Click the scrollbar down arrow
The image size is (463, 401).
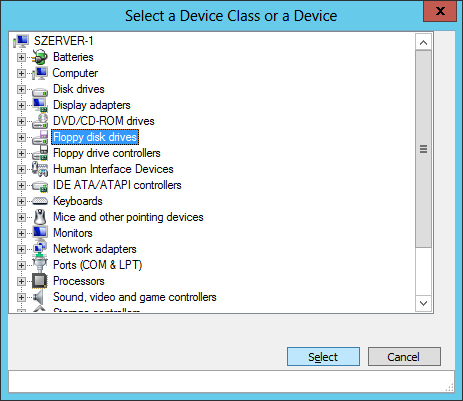tap(423, 303)
